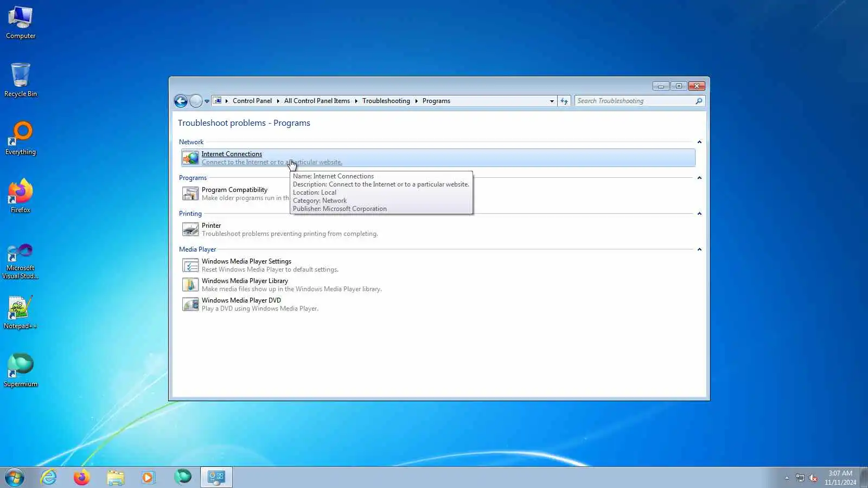Open Windows Media Player Library link
This screenshot has width=868, height=488.
pyautogui.click(x=245, y=281)
